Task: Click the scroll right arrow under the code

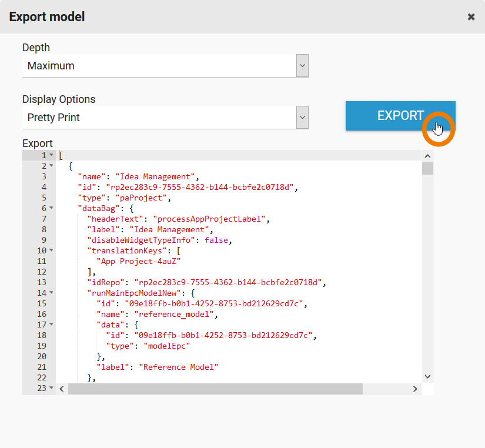Action: pyautogui.click(x=416, y=389)
